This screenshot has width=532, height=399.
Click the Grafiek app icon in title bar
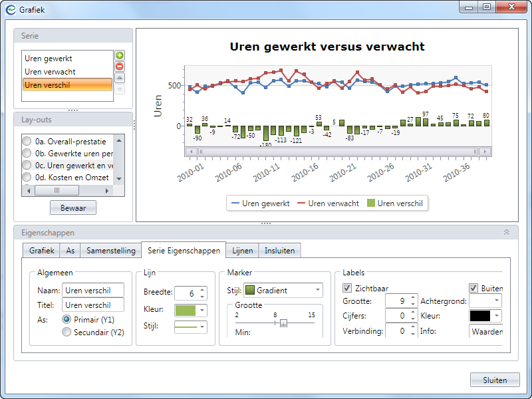pyautogui.click(x=11, y=10)
